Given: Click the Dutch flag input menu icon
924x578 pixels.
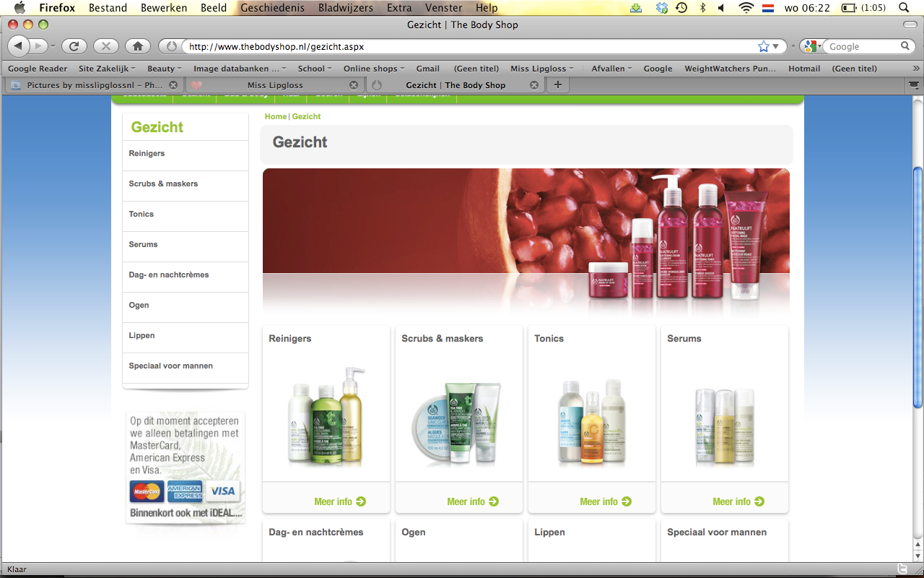Looking at the screenshot, I should pyautogui.click(x=768, y=8).
